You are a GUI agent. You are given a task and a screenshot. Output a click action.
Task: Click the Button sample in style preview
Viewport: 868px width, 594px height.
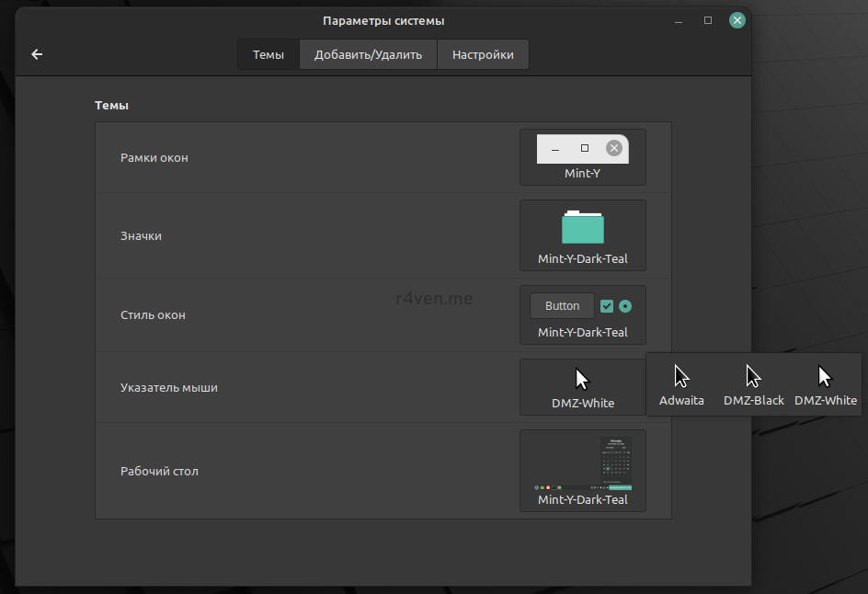click(562, 306)
